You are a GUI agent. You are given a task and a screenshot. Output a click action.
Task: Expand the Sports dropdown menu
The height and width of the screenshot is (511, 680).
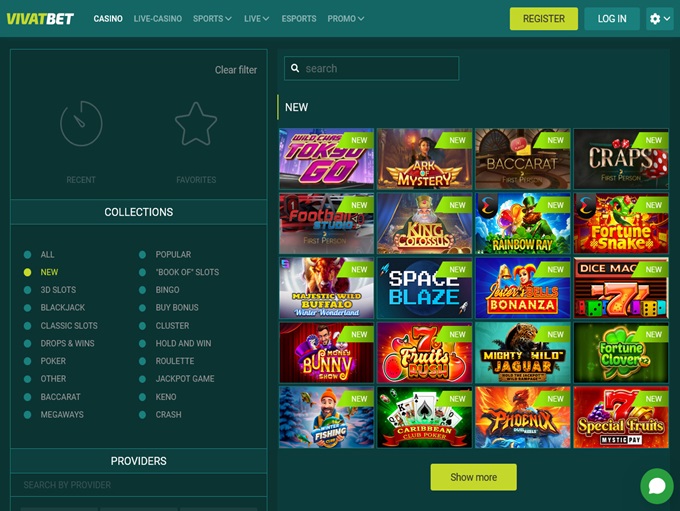click(212, 19)
